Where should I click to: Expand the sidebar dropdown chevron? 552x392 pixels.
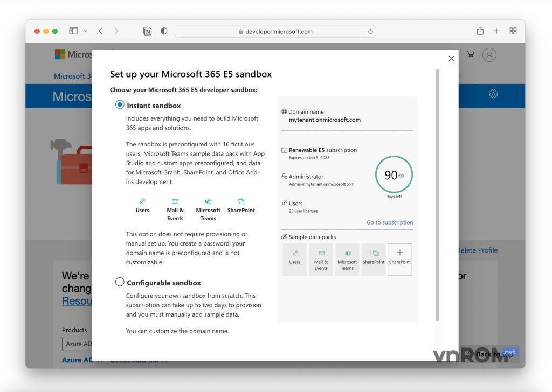tap(85, 31)
